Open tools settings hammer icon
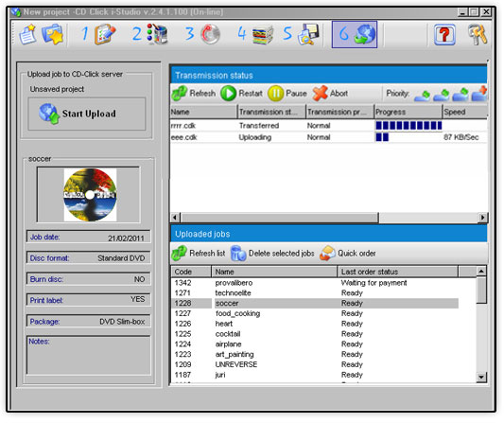 (x=478, y=35)
